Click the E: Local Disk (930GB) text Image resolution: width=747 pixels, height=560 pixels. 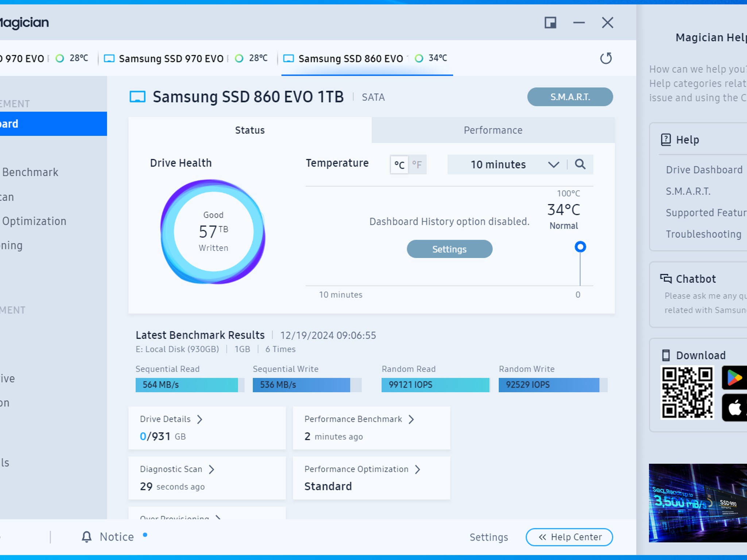pos(177,349)
